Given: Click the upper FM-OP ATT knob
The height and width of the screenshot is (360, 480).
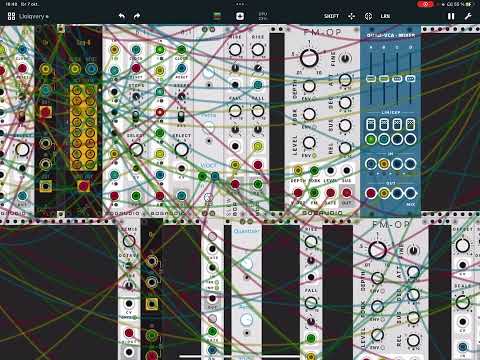Looking at the screenshot, I should (345, 80).
